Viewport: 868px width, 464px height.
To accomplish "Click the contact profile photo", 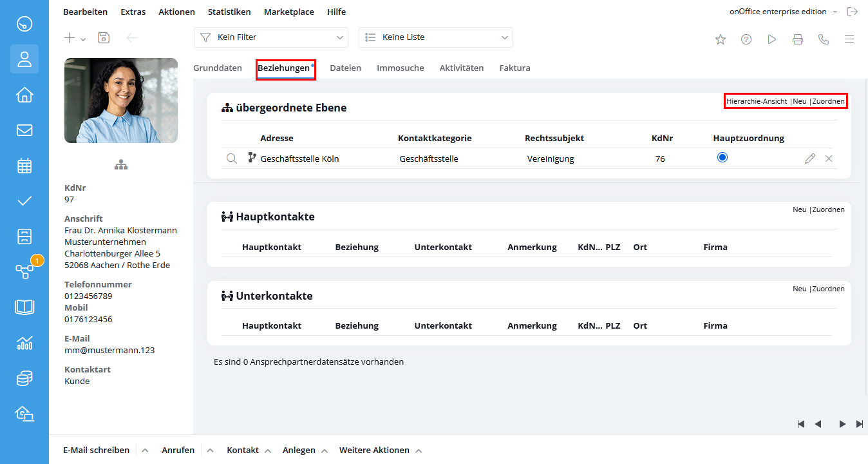I will 121,101.
